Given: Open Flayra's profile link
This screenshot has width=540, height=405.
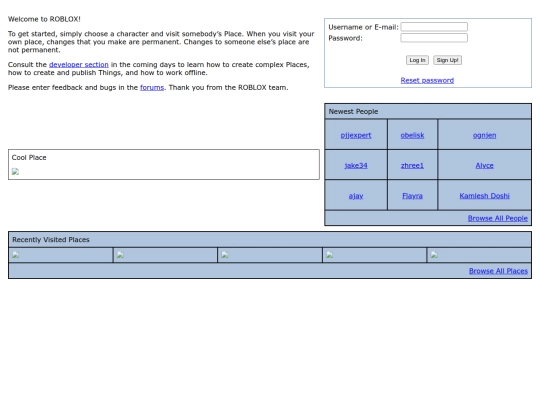Looking at the screenshot, I should point(412,196).
